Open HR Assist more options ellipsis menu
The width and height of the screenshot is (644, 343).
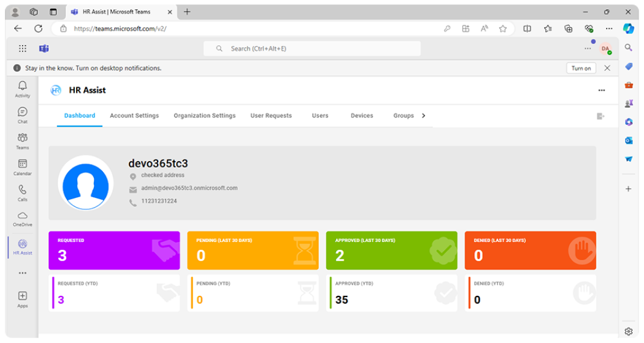601,90
